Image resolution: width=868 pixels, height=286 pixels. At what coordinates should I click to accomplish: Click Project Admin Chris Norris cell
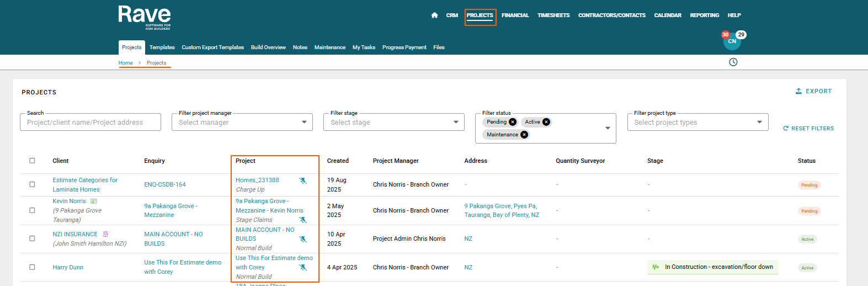(x=409, y=239)
